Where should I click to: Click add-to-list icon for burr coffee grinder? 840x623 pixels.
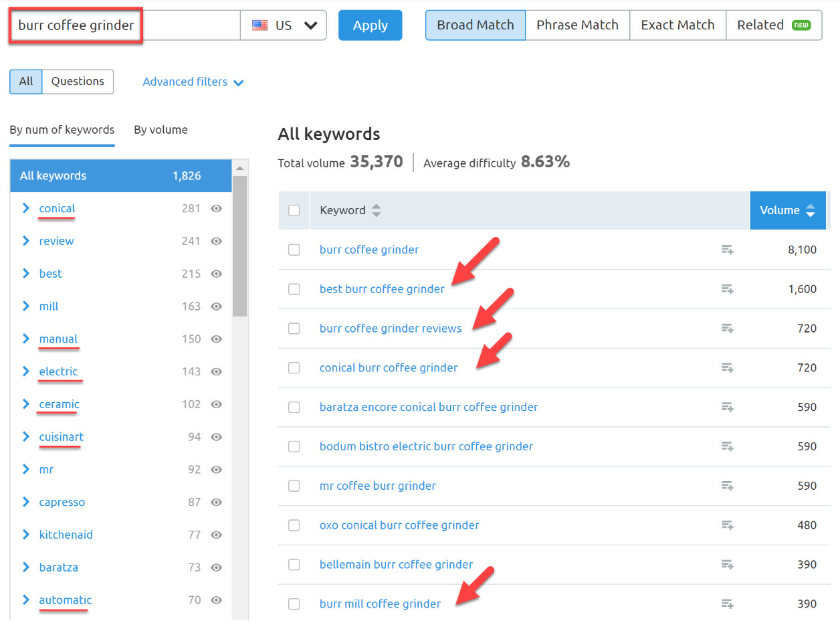coord(727,250)
